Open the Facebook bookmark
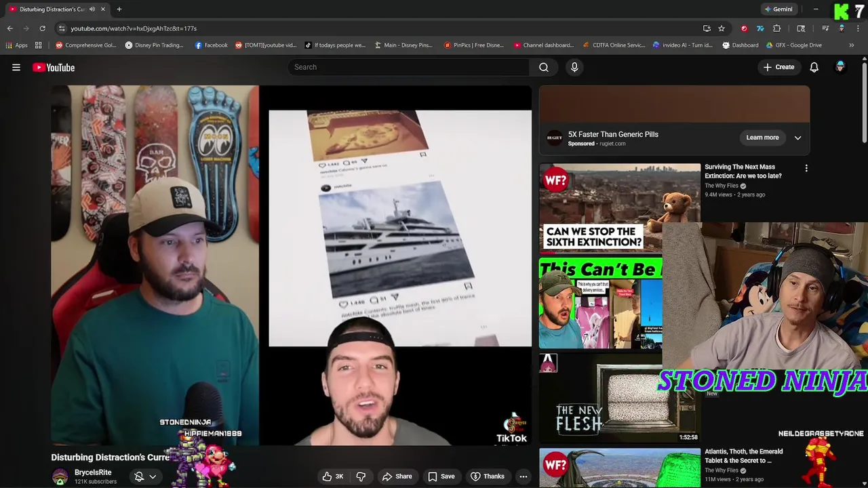868x488 pixels. pos(212,45)
